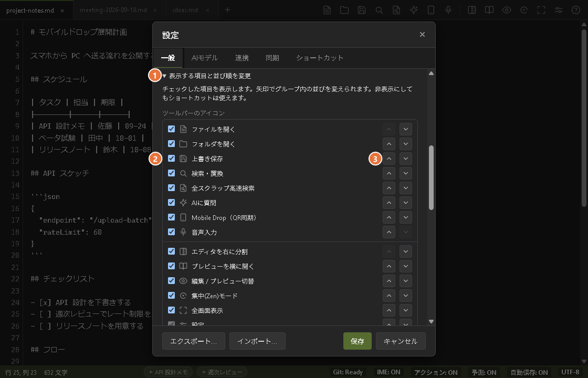The height and width of the screenshot is (378, 588).
Task: Click the save disk icon in top toolbar
Action: [362, 10]
